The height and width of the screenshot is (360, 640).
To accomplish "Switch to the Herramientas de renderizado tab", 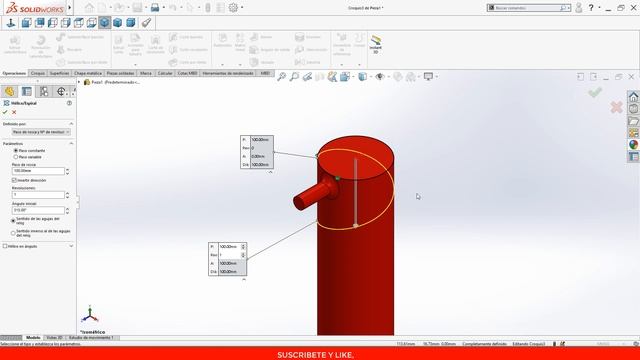I will tap(229, 73).
